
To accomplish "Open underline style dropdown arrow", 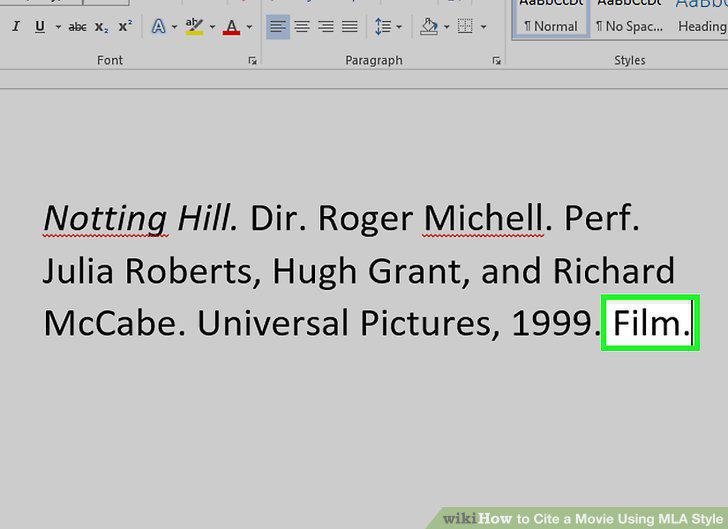I will [58, 27].
